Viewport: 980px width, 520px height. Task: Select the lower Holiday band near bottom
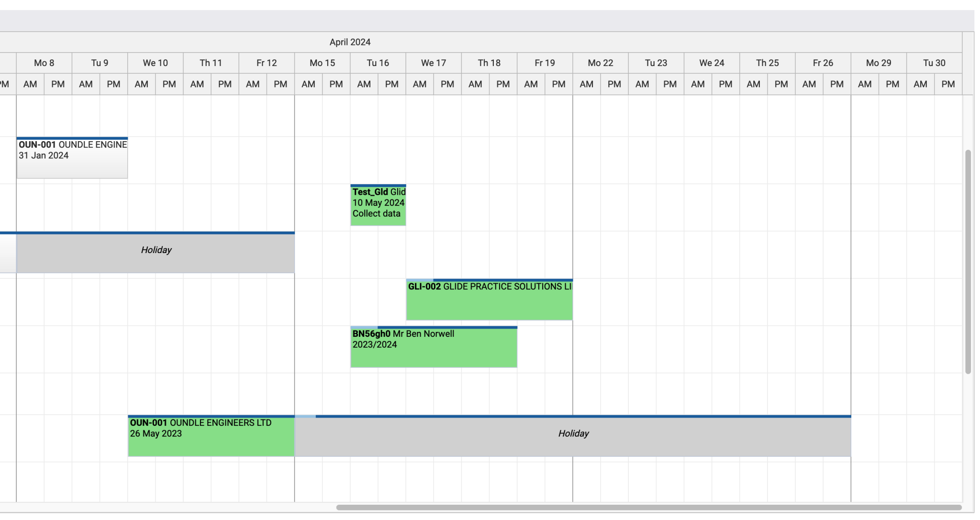(x=573, y=433)
